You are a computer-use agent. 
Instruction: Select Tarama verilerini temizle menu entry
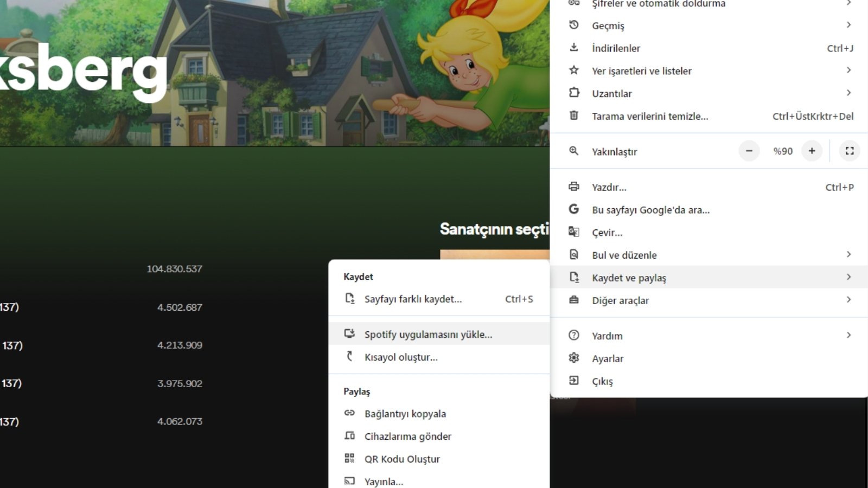pyautogui.click(x=709, y=115)
